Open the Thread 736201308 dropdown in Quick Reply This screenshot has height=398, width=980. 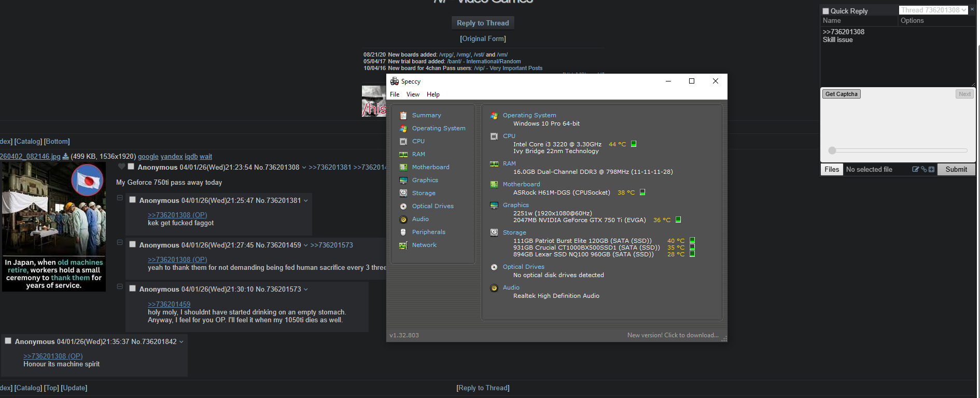933,10
